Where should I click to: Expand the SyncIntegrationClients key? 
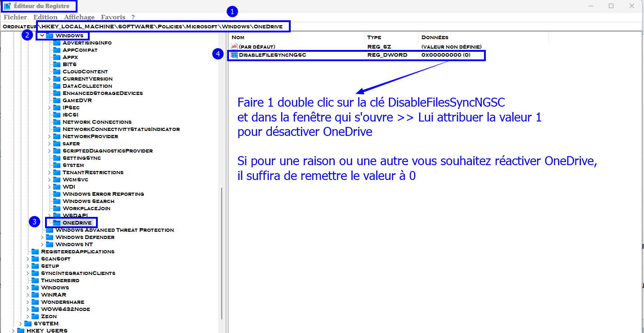tap(28, 273)
